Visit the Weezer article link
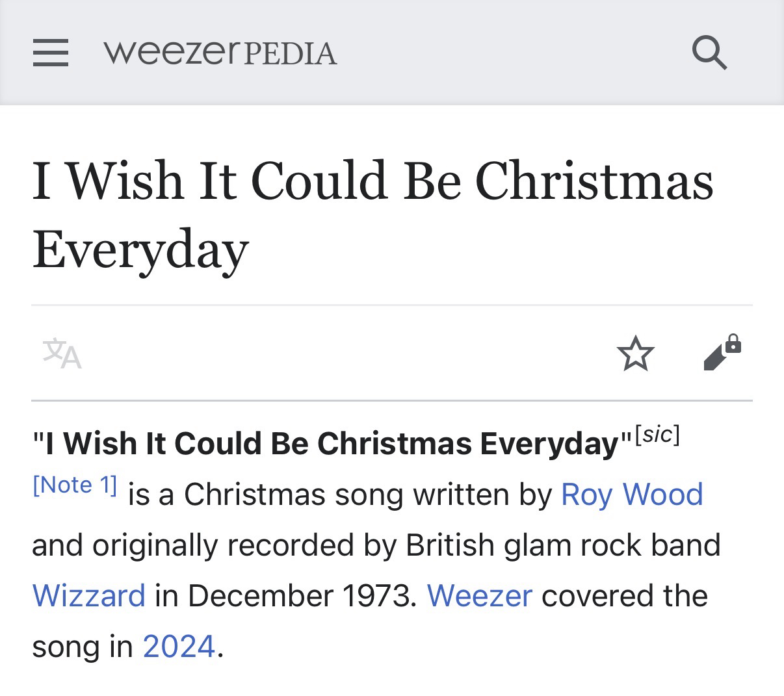This screenshot has width=784, height=696. [480, 595]
